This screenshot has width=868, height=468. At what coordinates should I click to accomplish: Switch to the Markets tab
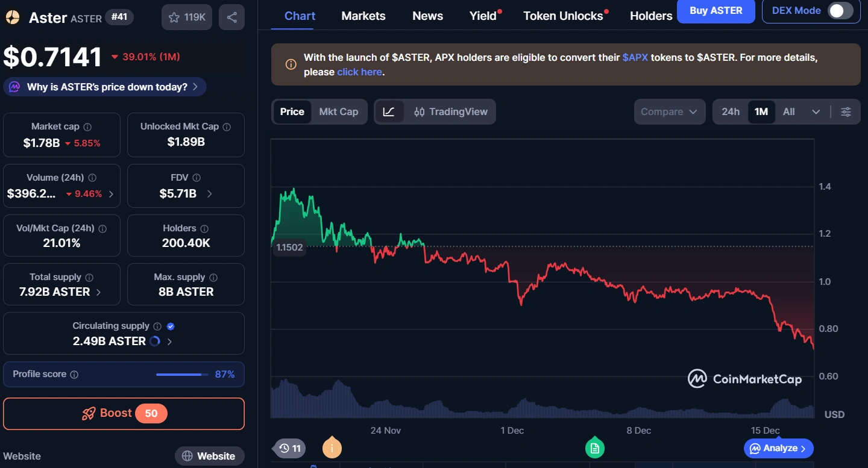click(363, 16)
